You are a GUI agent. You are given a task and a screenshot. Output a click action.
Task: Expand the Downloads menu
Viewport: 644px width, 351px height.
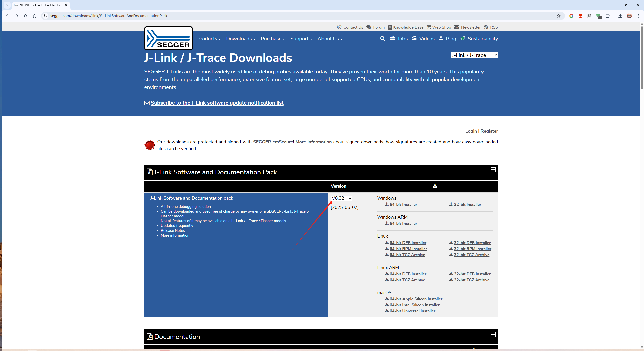click(x=240, y=39)
